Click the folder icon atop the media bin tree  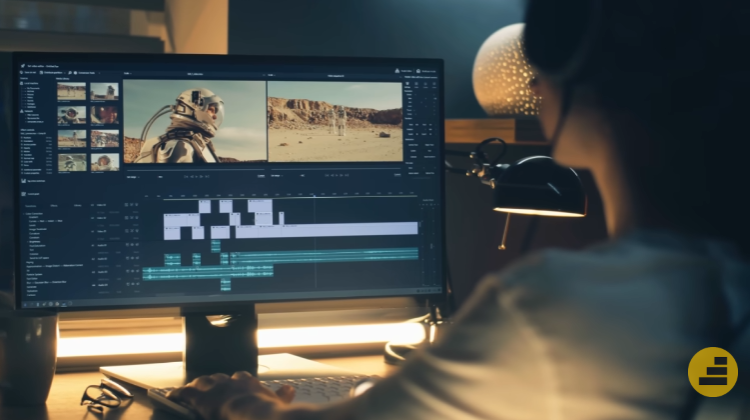tap(23, 84)
